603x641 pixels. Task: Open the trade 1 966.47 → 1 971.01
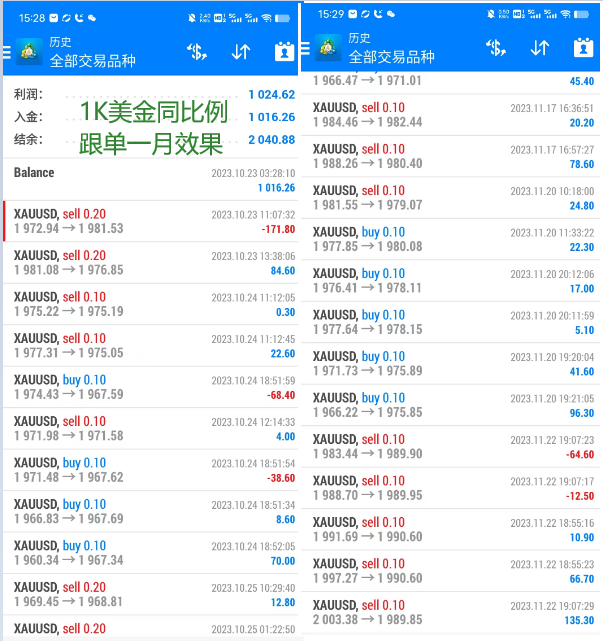click(x=451, y=83)
